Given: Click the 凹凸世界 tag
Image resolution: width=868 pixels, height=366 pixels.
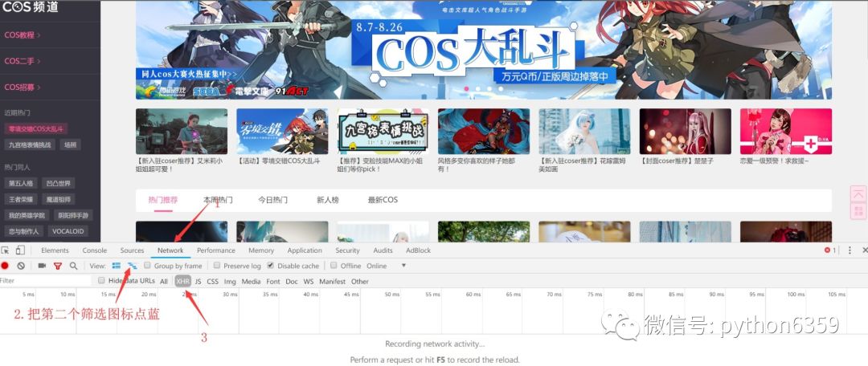Looking at the screenshot, I should (59, 183).
